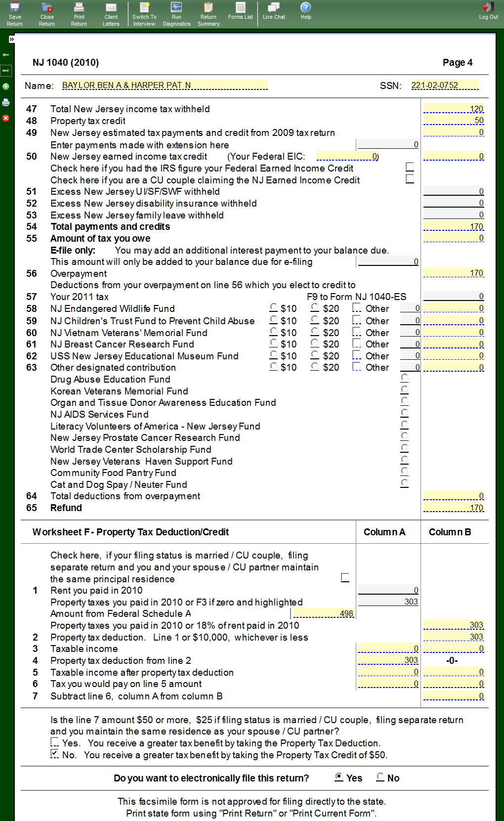Click the Switch To Interview icon
This screenshot has height=821, width=504.
click(x=144, y=13)
